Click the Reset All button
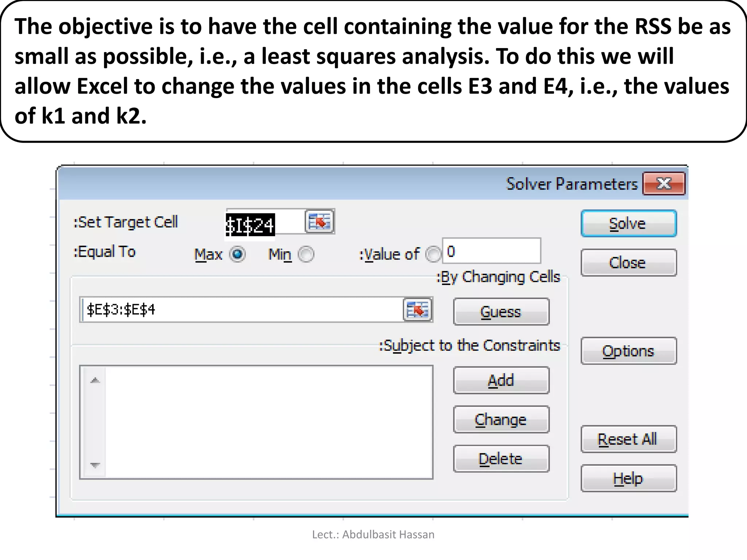Image resolution: width=747 pixels, height=560 pixels. 628,439
